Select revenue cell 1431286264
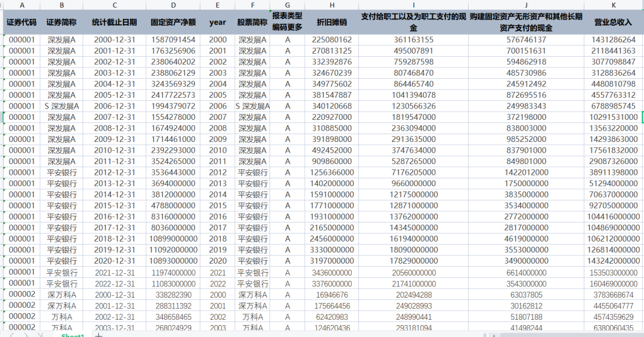The image size is (644, 337). 614,40
